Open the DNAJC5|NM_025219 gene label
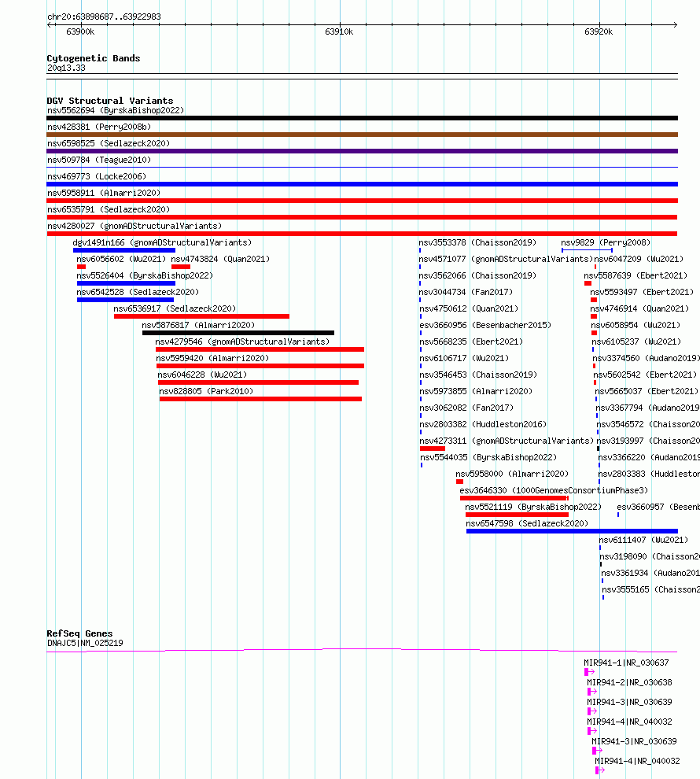700x779 pixels. point(85,643)
